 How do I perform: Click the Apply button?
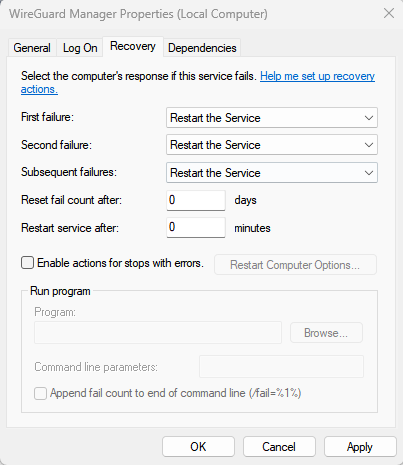click(x=360, y=447)
